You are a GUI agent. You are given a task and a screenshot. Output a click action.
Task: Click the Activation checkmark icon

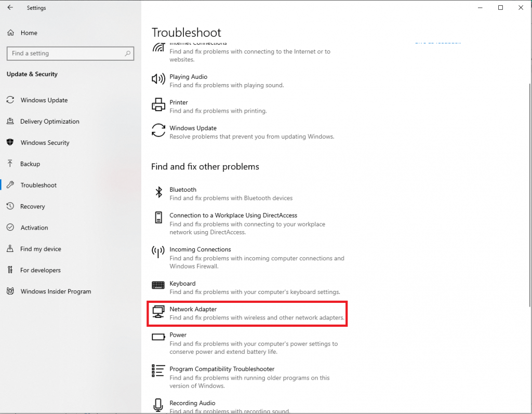pyautogui.click(x=10, y=228)
